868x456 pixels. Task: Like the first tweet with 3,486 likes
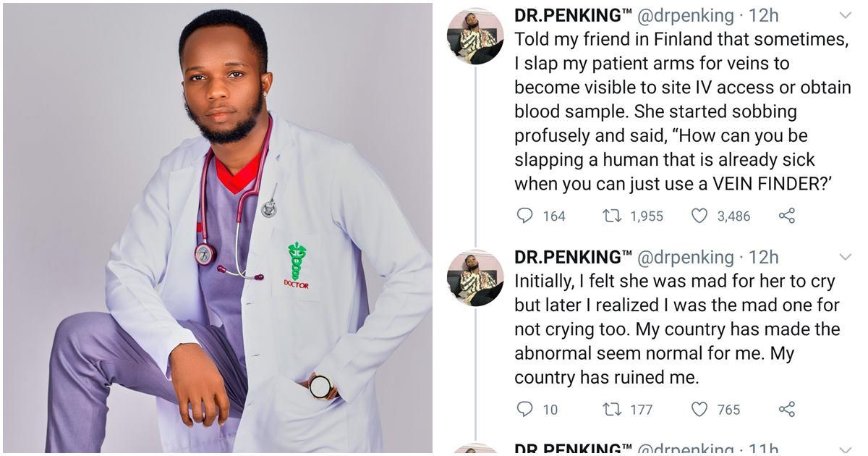pos(699,216)
